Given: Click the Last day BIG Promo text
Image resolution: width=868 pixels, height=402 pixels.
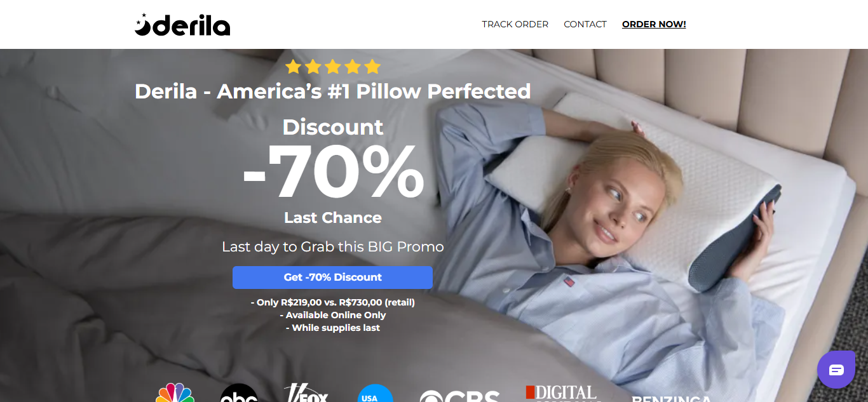Looking at the screenshot, I should coord(333,246).
